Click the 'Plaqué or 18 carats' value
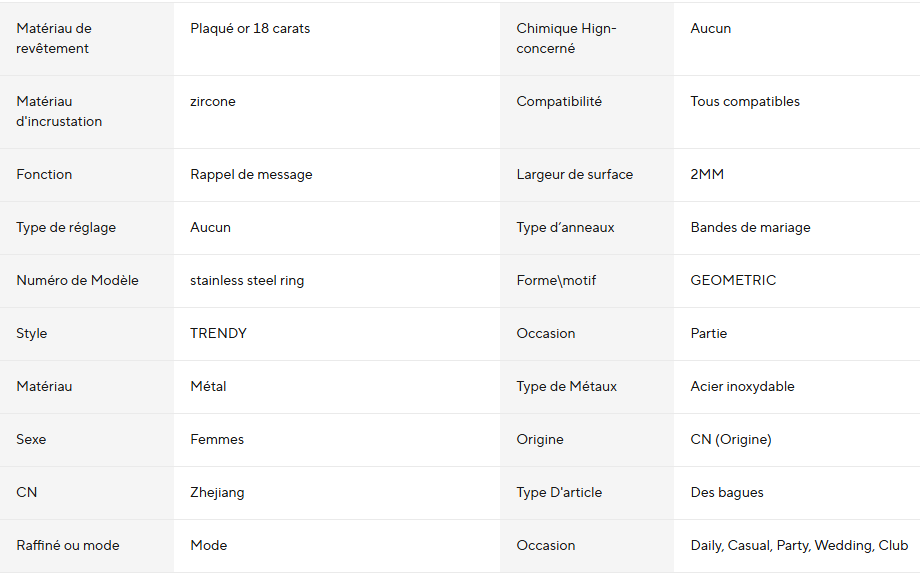920x573 pixels. pyautogui.click(x=250, y=28)
